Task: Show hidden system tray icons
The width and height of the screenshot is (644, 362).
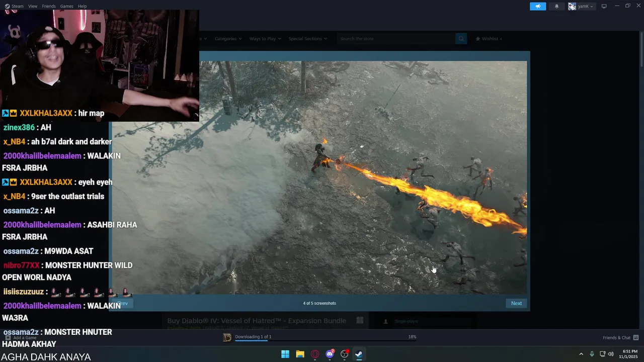Action: pyautogui.click(x=581, y=354)
